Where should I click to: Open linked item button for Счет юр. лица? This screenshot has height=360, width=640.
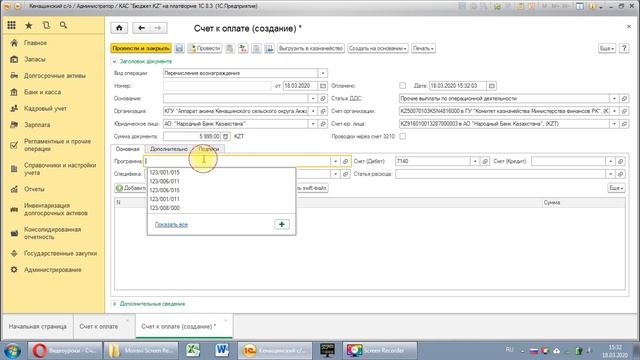coord(624,124)
